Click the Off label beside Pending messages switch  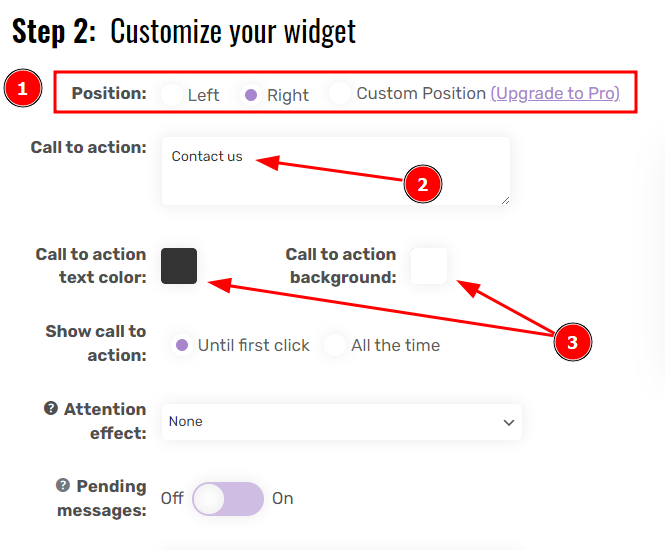pyautogui.click(x=172, y=499)
